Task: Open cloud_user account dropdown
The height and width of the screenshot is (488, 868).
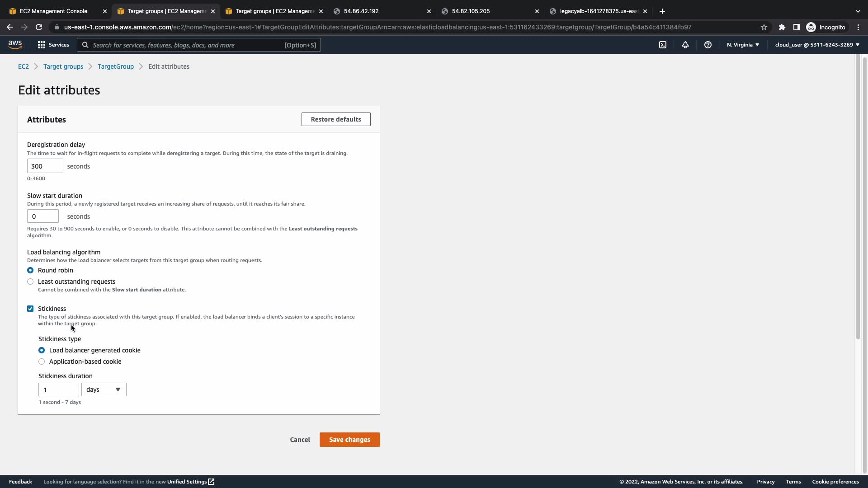Action: 817,45
